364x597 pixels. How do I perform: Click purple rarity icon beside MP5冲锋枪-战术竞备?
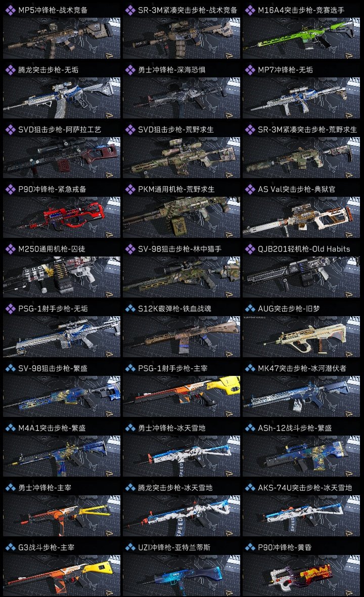click(x=10, y=10)
